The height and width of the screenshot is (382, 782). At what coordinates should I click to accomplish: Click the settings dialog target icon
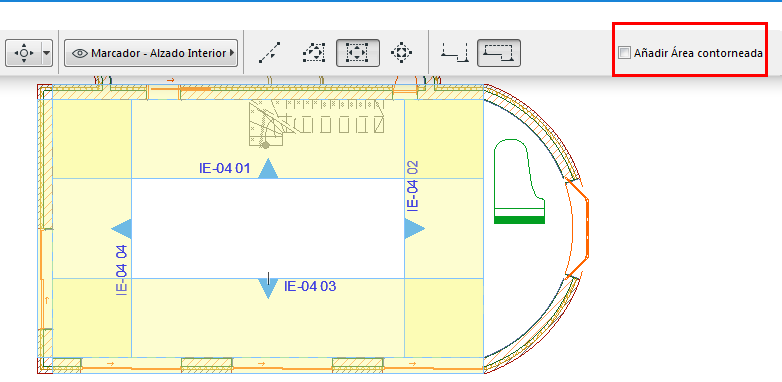[x=23, y=53]
